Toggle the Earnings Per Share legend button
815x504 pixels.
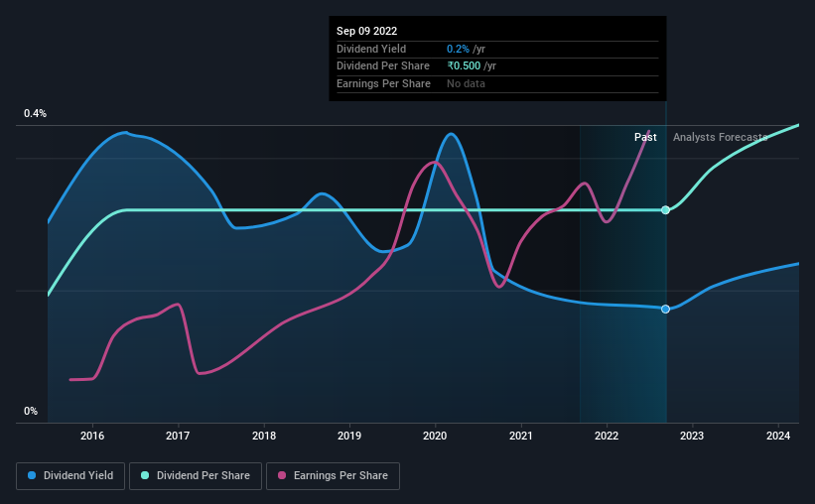(333, 476)
